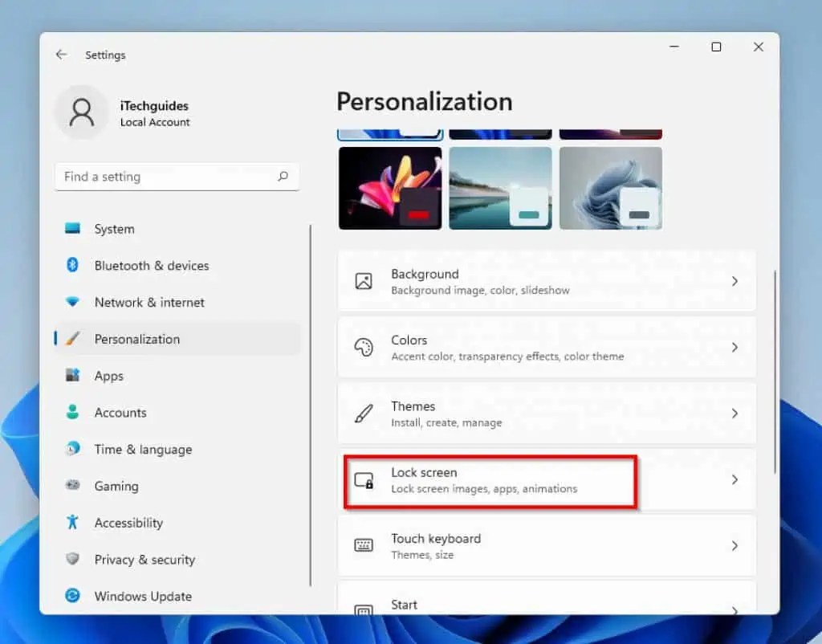Expand the Lock screen row chevron
This screenshot has height=644, width=822.
tap(735, 479)
